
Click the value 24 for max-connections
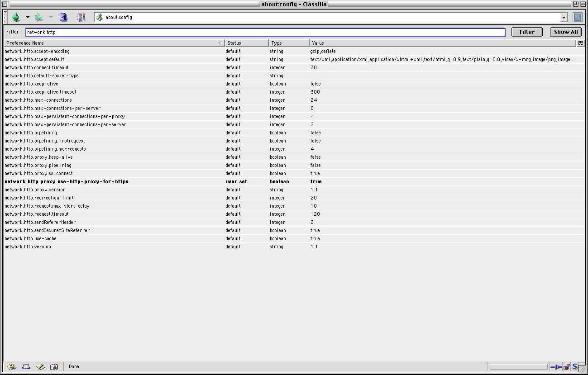[314, 100]
